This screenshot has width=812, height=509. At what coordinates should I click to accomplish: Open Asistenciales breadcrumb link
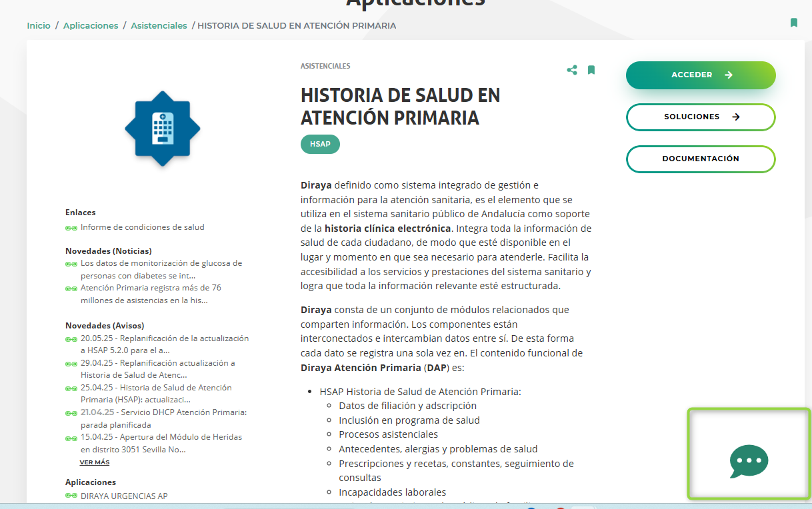pos(159,26)
